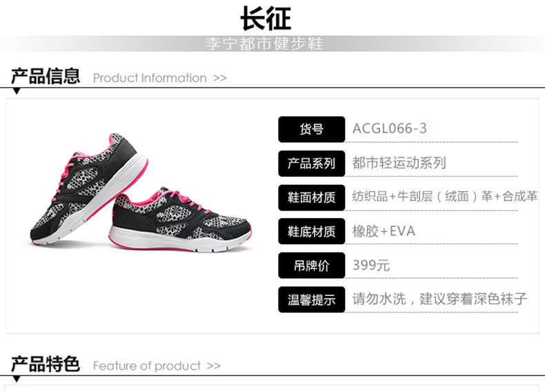Click the 吊牌价 black label

[311, 266]
